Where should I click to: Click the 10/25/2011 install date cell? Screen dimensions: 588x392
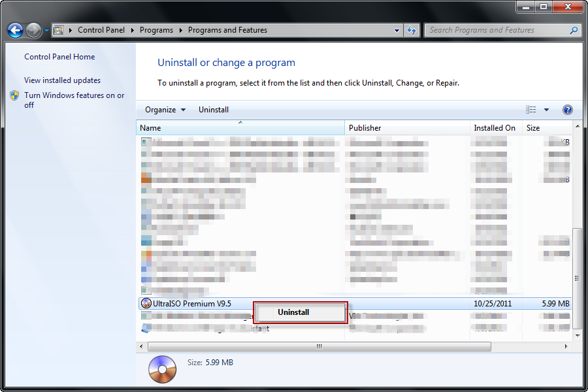(493, 303)
